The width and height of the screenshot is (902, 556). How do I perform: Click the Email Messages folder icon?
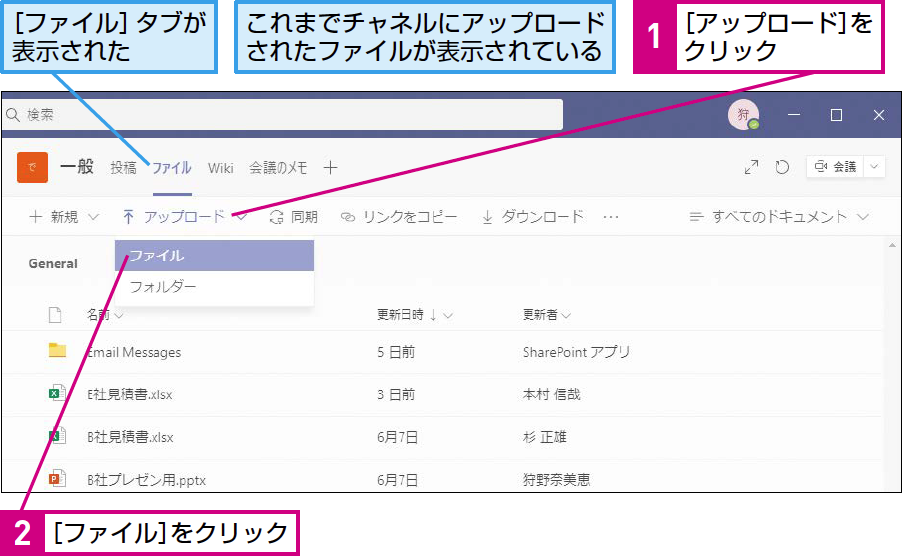[x=57, y=350]
